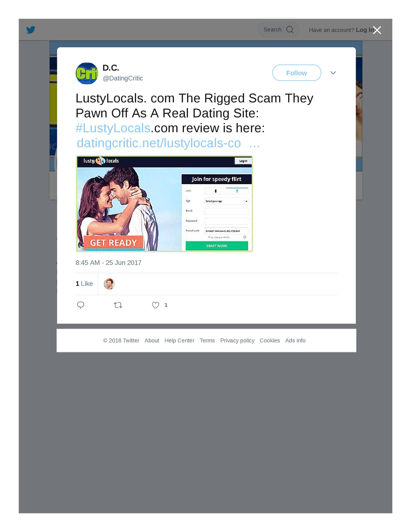Click the retweet arrows icon
The image size is (411, 532).
pos(118,305)
